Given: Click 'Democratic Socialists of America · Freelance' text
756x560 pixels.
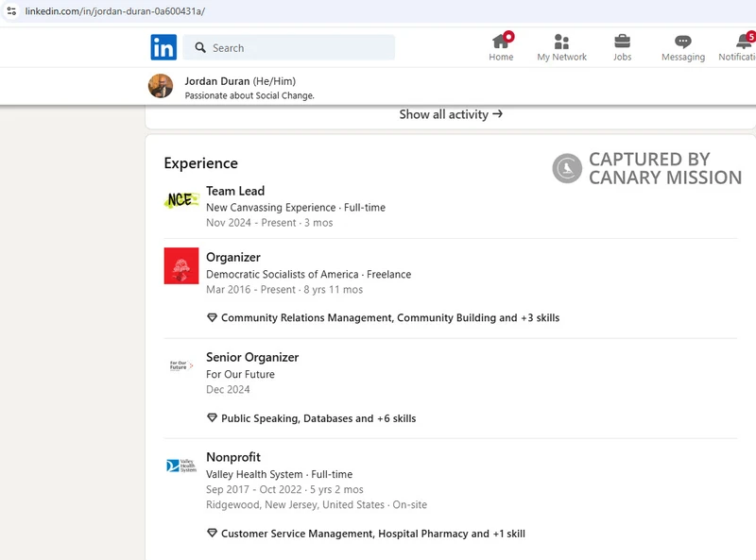Looking at the screenshot, I should (309, 274).
